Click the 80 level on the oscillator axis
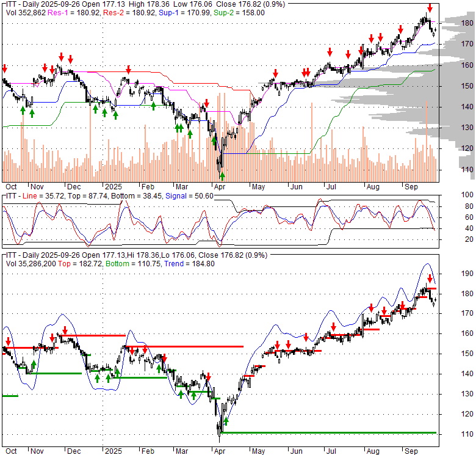Screen dimensions: 476x455 click(x=469, y=206)
